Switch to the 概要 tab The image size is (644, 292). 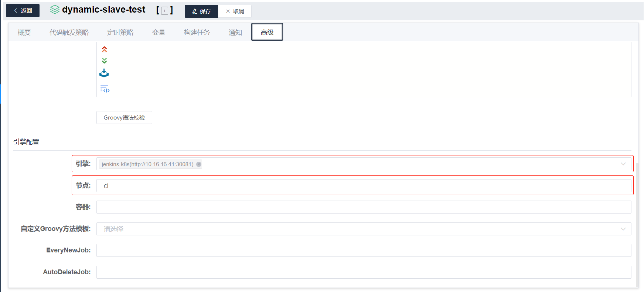(24, 33)
